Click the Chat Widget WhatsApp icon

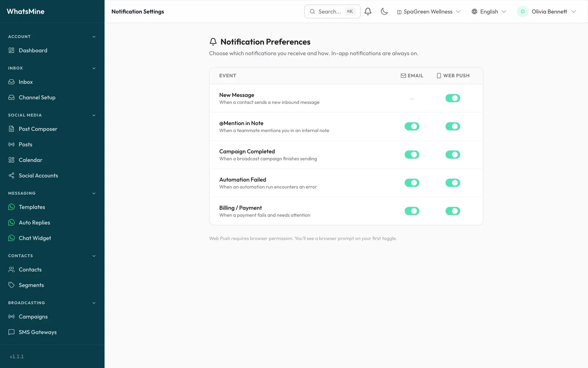(11, 238)
